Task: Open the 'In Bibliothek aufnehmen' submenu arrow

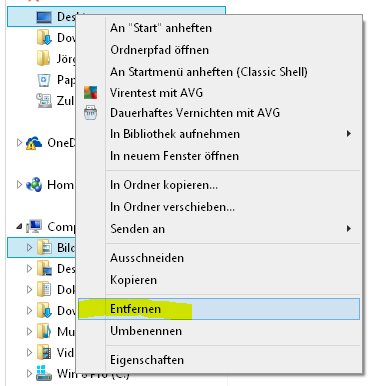Action: (x=349, y=134)
